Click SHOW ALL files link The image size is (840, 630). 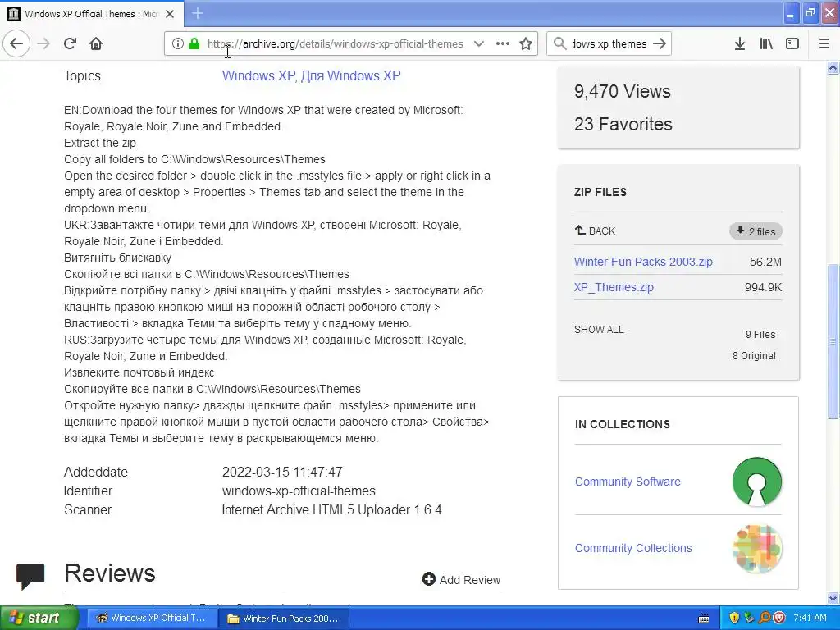[x=599, y=330]
